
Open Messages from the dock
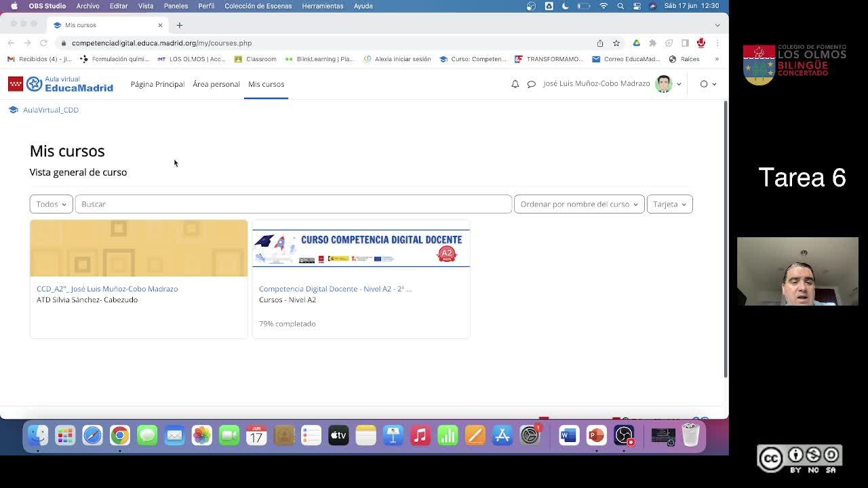(x=147, y=435)
